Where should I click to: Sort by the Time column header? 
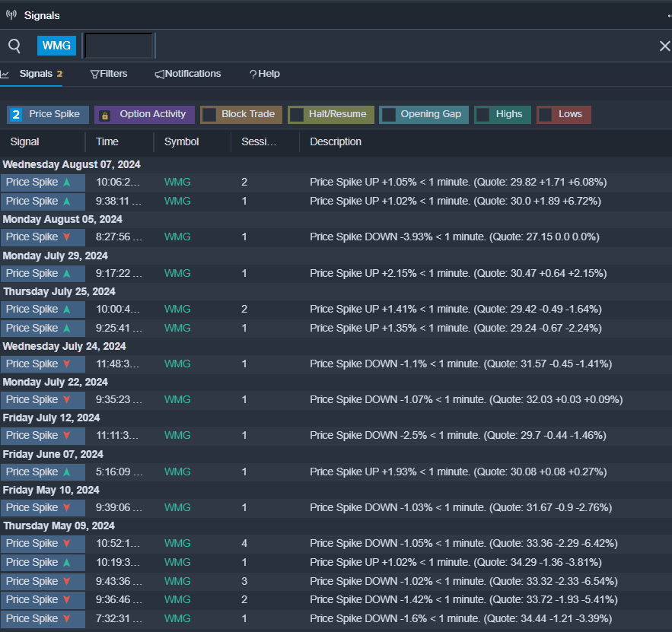(x=107, y=141)
